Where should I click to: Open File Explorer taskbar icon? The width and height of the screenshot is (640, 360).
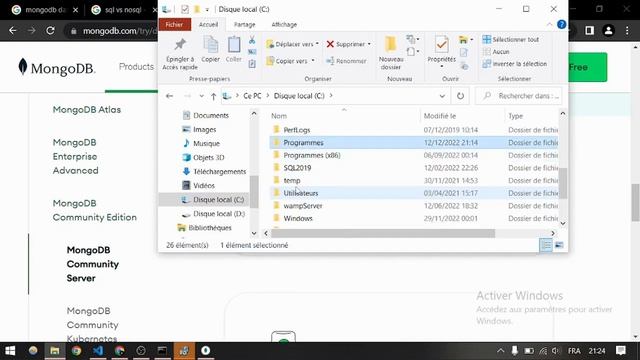[x=55, y=351]
